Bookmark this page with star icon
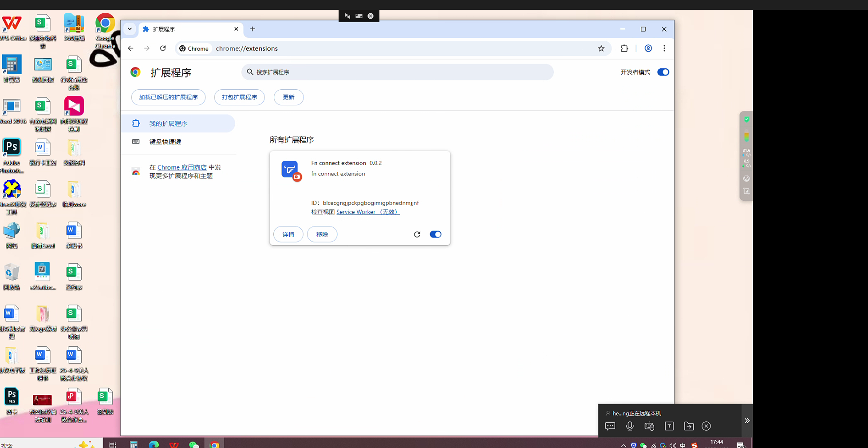The image size is (868, 448). coord(601,48)
